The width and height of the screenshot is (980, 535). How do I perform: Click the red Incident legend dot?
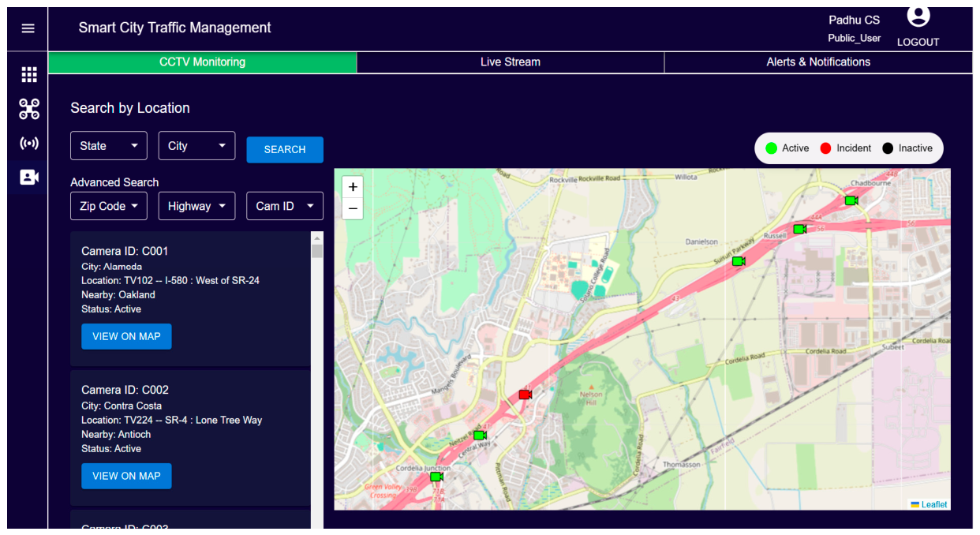(826, 148)
